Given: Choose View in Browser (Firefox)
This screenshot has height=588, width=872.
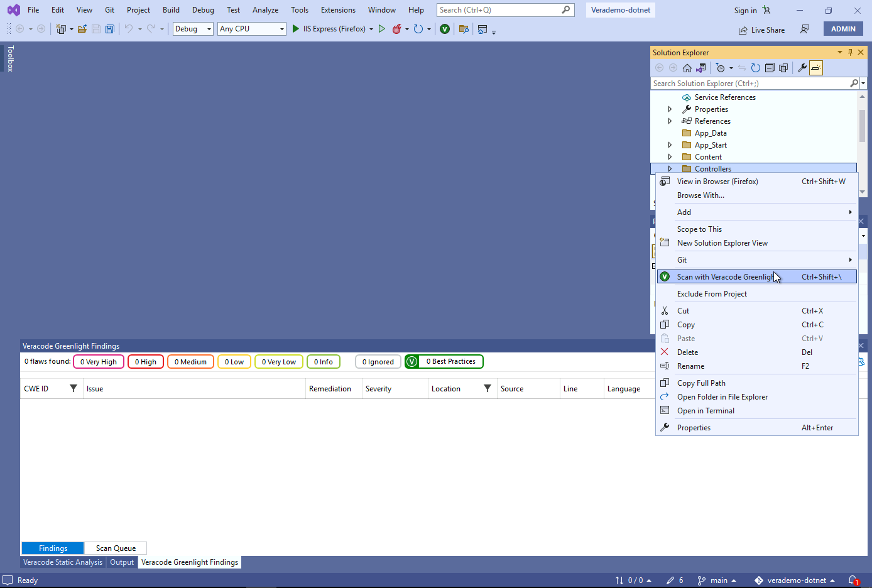Looking at the screenshot, I should pyautogui.click(x=757, y=182).
